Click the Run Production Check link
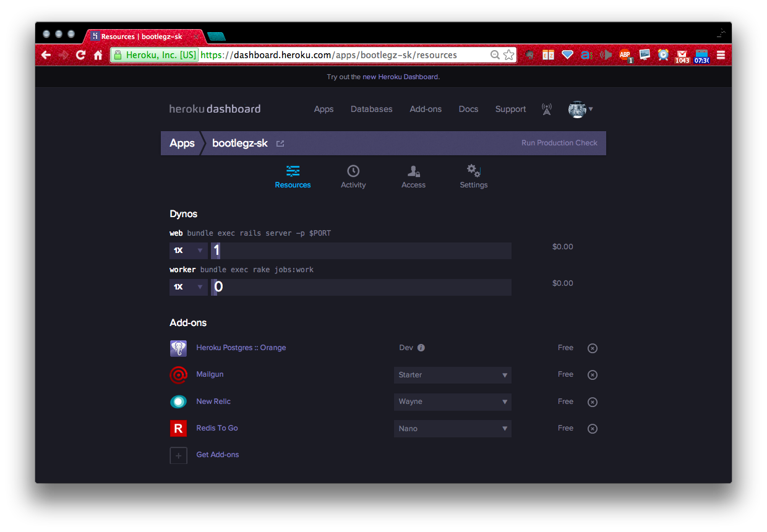Image resolution: width=767 pixels, height=532 pixels. [559, 143]
